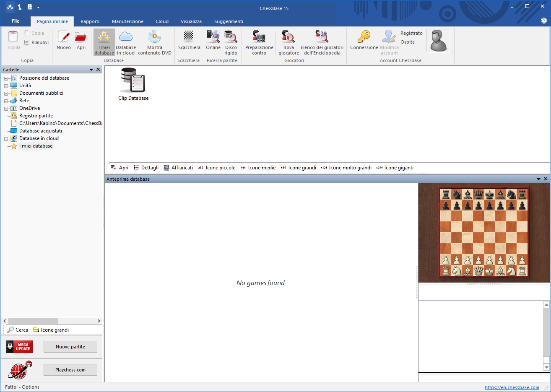Switch to Affiancati tile view
This screenshot has width=551, height=392.
tap(178, 168)
